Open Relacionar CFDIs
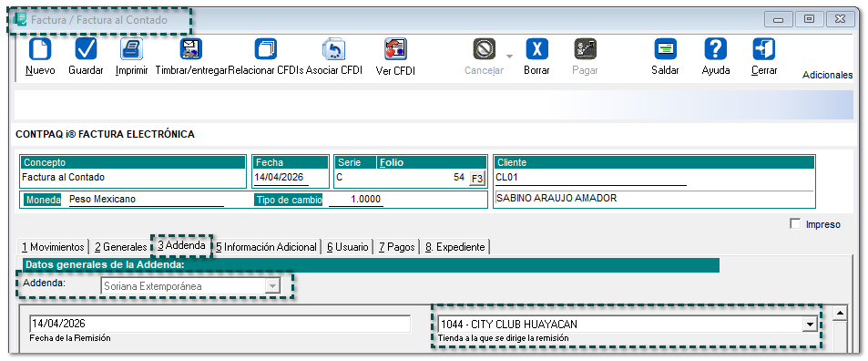Viewport: 868px width, 361px height. click(x=266, y=49)
